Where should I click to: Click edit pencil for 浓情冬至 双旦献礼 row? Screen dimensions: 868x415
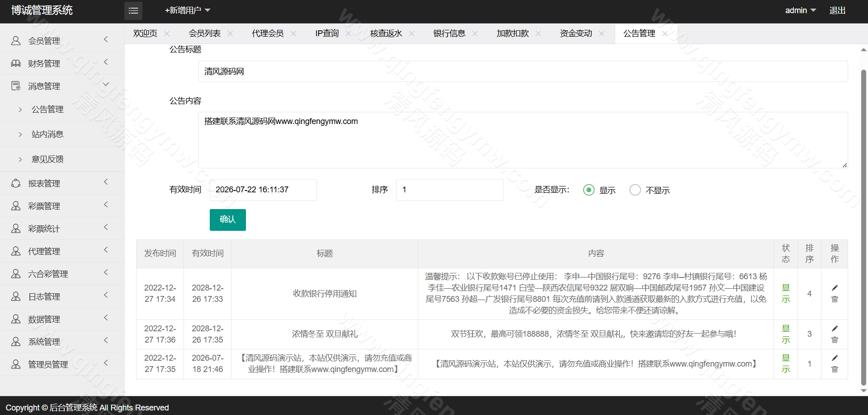pos(835,329)
